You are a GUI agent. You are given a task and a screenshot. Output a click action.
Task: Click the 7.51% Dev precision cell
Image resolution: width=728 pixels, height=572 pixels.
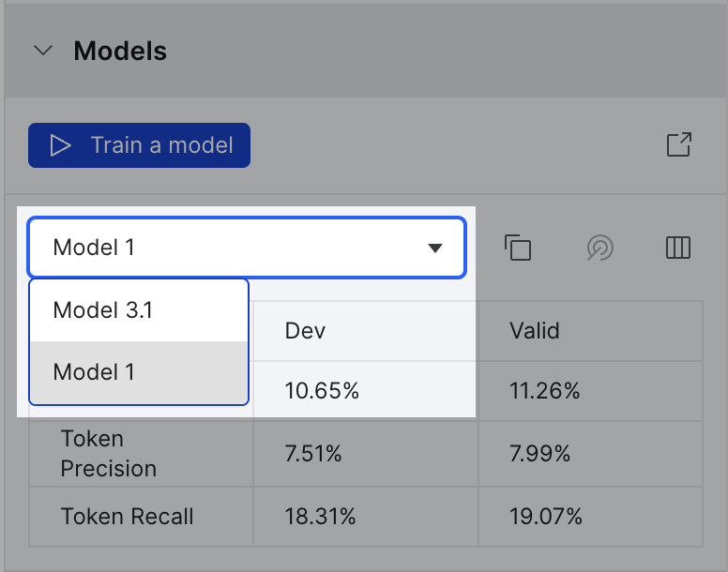click(x=313, y=453)
